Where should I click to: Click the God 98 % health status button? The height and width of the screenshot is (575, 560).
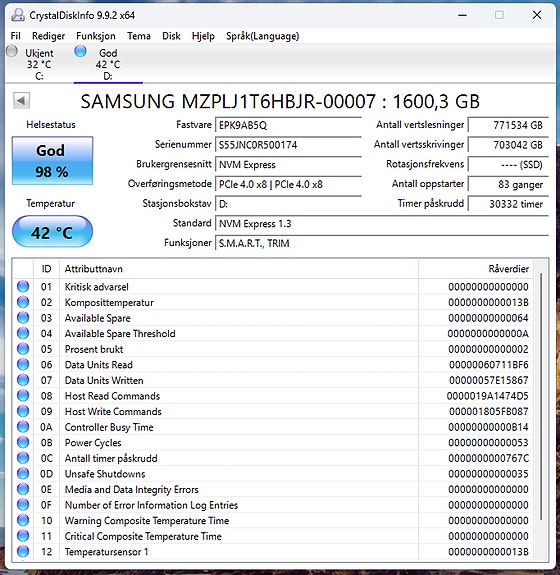click(x=52, y=161)
